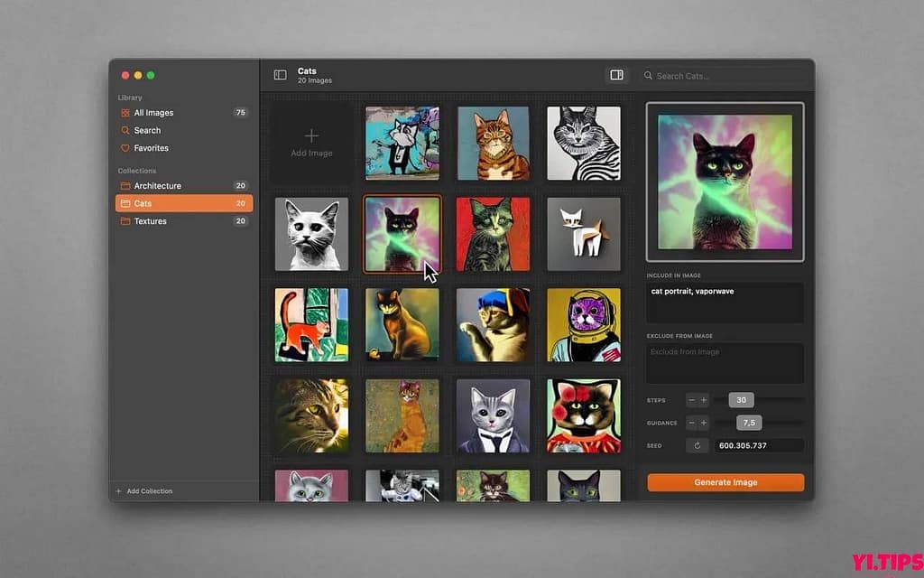Open the Library section header
This screenshot has width=924, height=578.
pos(129,98)
